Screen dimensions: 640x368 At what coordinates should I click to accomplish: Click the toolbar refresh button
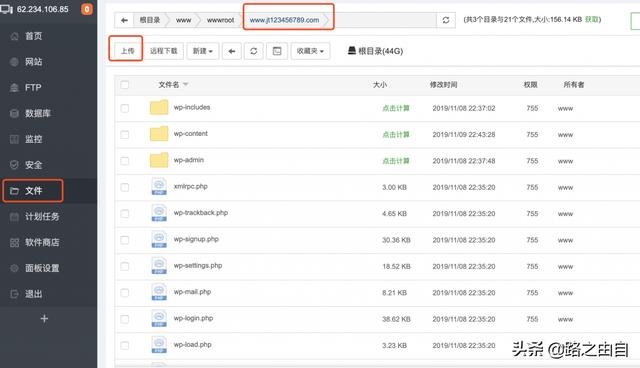click(253, 51)
